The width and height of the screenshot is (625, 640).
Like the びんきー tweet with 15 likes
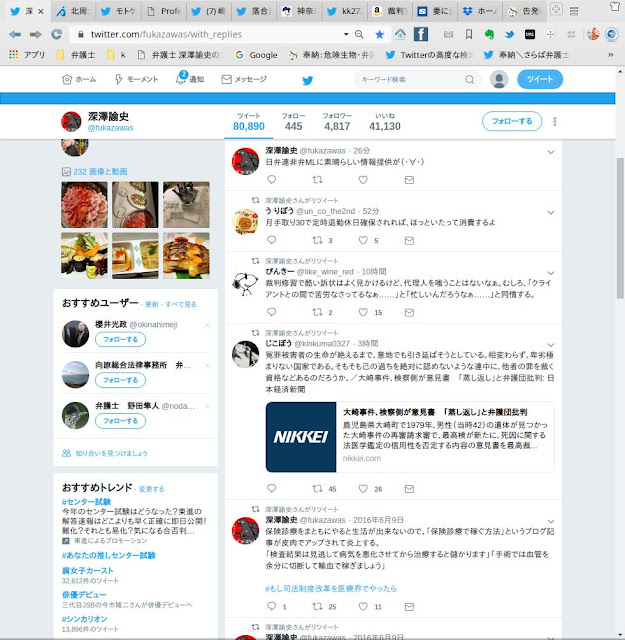363,312
